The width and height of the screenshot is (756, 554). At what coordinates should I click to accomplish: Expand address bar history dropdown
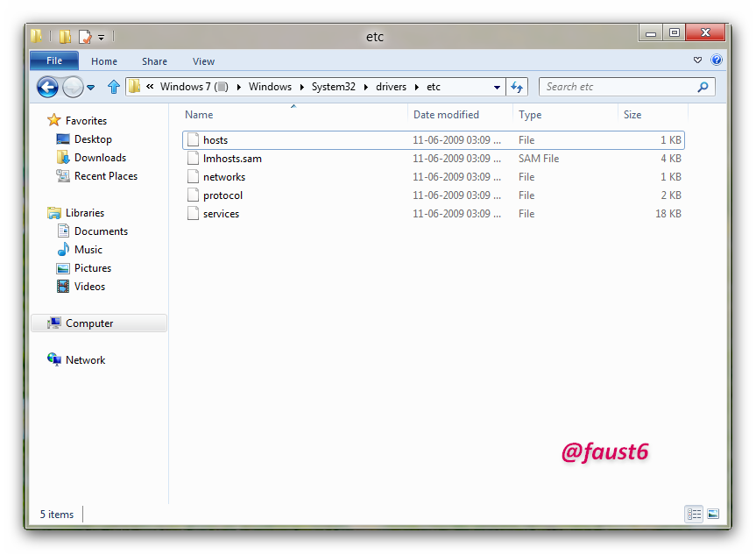tap(497, 88)
